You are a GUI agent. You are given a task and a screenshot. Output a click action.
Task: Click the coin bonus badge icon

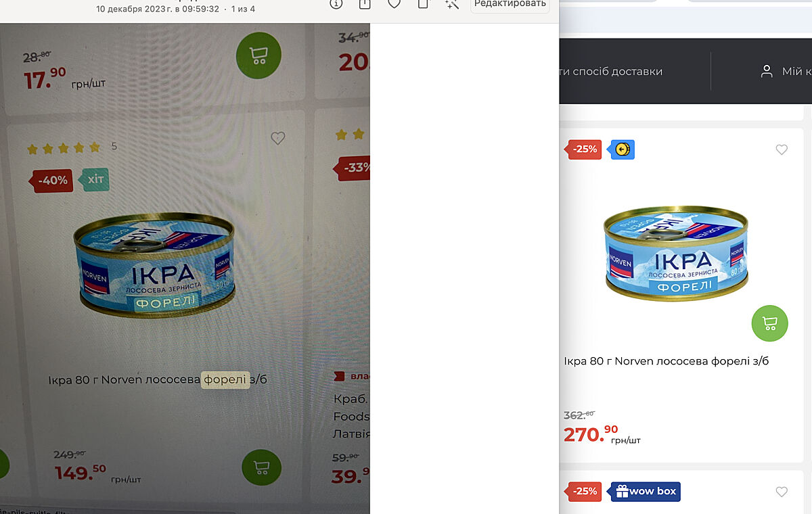coord(623,149)
